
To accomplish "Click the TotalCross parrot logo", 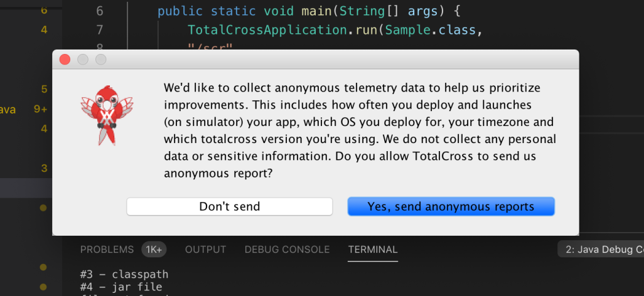I will [x=107, y=115].
